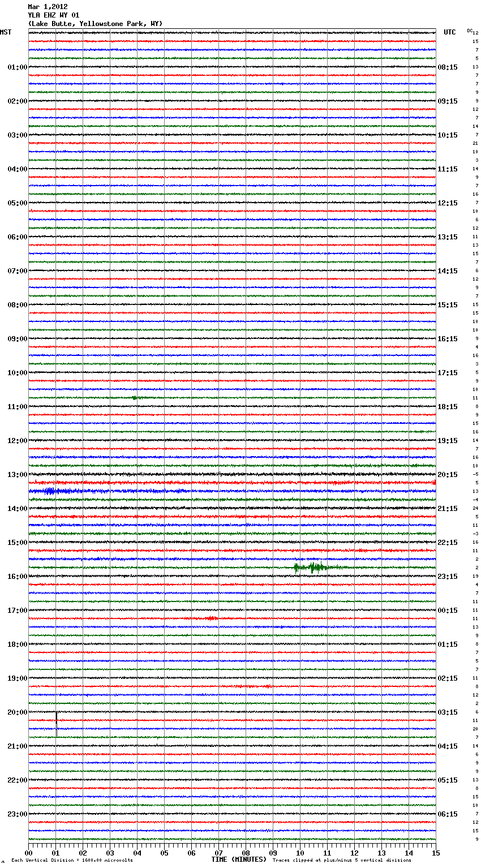This screenshot has height=868, width=481.
Task: Click the 18:15 UTC time label
Action: [448, 407]
